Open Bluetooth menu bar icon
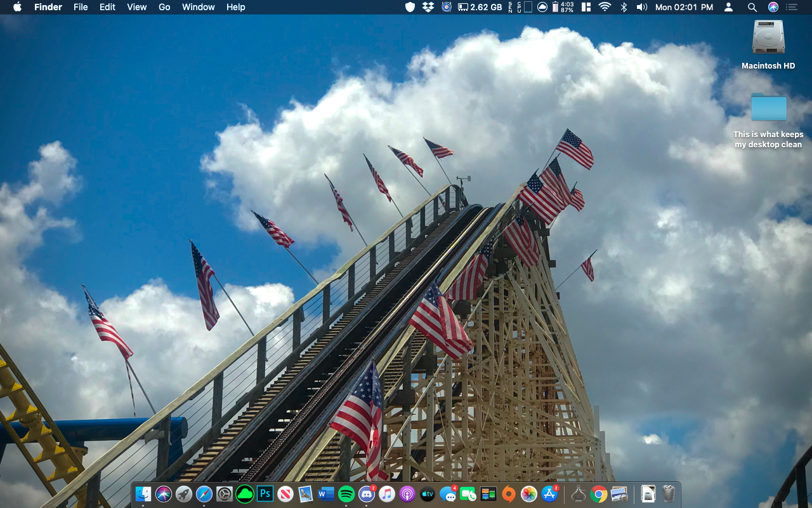The width and height of the screenshot is (812, 508). (x=624, y=7)
